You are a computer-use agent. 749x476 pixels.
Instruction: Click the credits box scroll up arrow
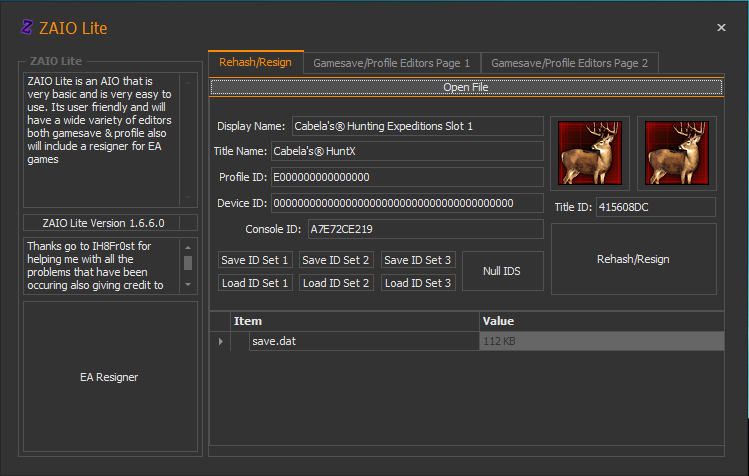[x=188, y=247]
